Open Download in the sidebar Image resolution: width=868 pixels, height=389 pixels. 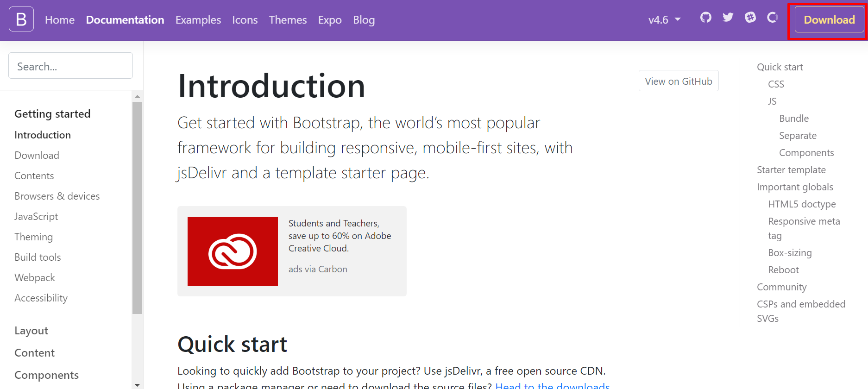point(37,155)
